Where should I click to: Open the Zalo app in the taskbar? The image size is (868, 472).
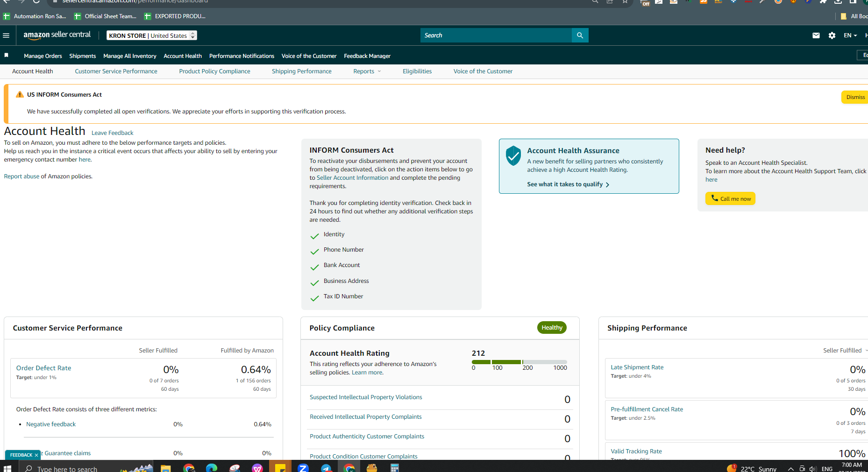point(303,468)
